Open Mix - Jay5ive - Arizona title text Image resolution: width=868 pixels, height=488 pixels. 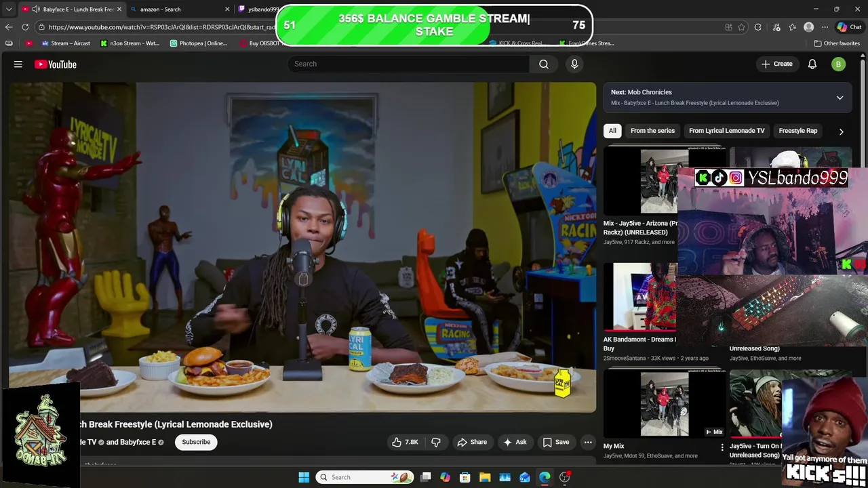click(640, 228)
